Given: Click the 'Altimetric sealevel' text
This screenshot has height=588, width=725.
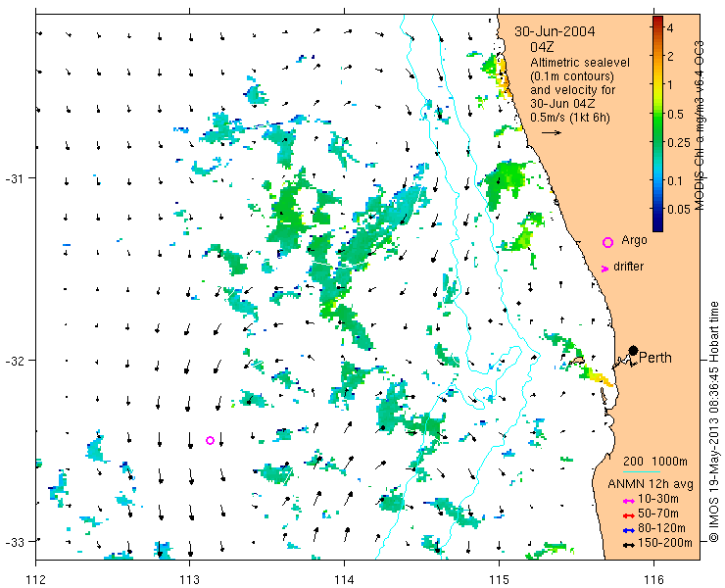Looking at the screenshot, I should (580, 63).
